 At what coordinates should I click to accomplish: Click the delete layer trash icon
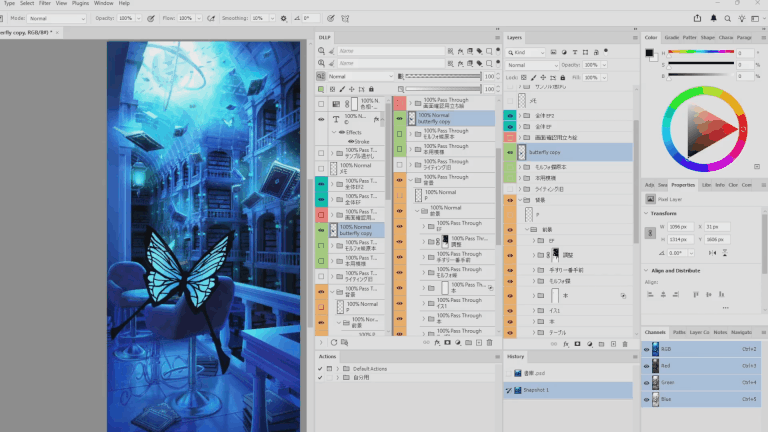625,344
